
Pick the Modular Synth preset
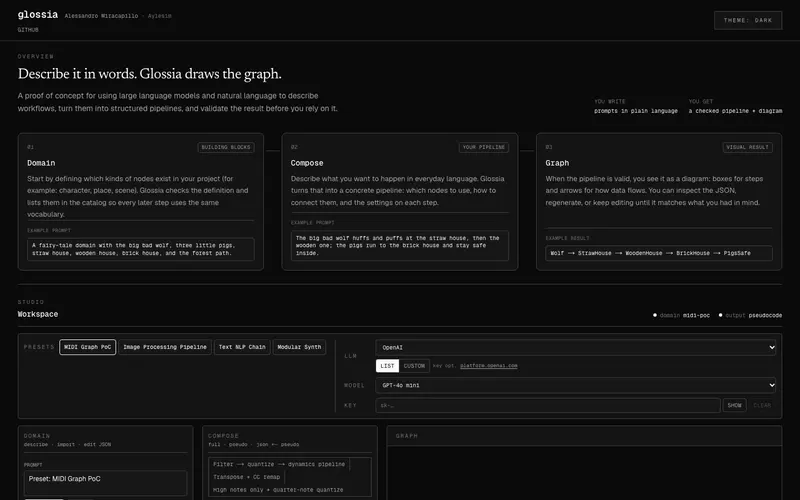[299, 347]
